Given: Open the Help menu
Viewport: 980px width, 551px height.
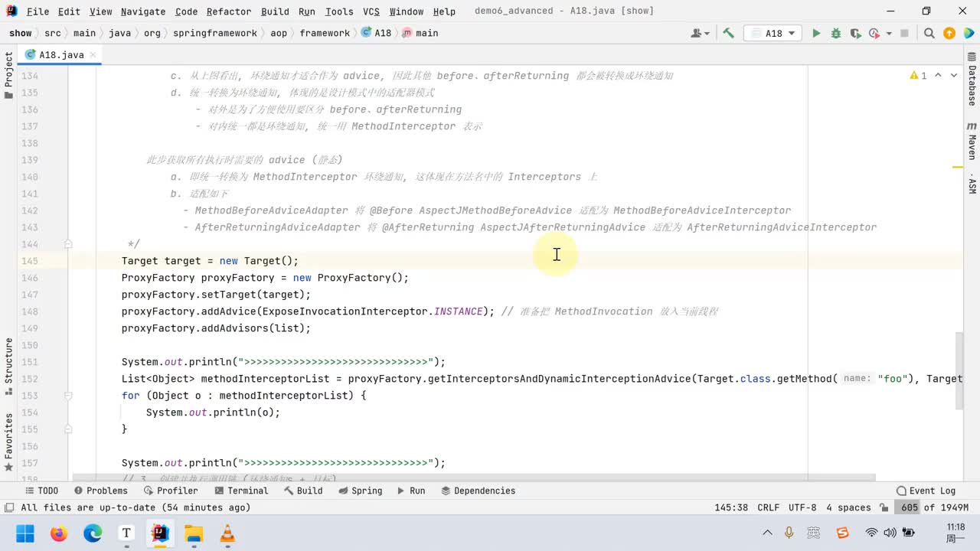Looking at the screenshot, I should click(444, 11).
